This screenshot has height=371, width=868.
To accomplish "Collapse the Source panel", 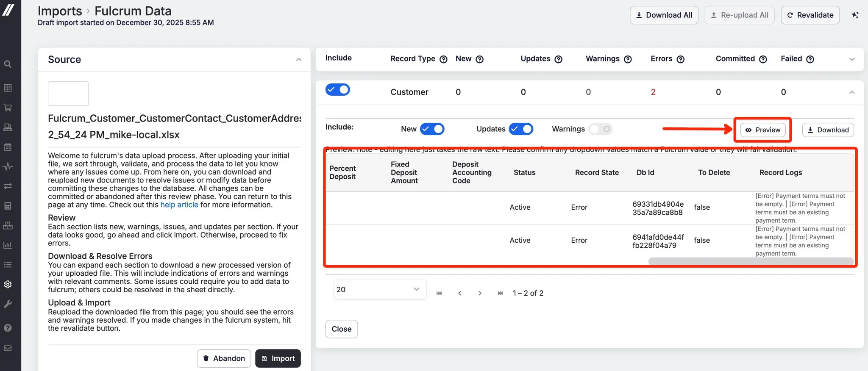I will 299,60.
